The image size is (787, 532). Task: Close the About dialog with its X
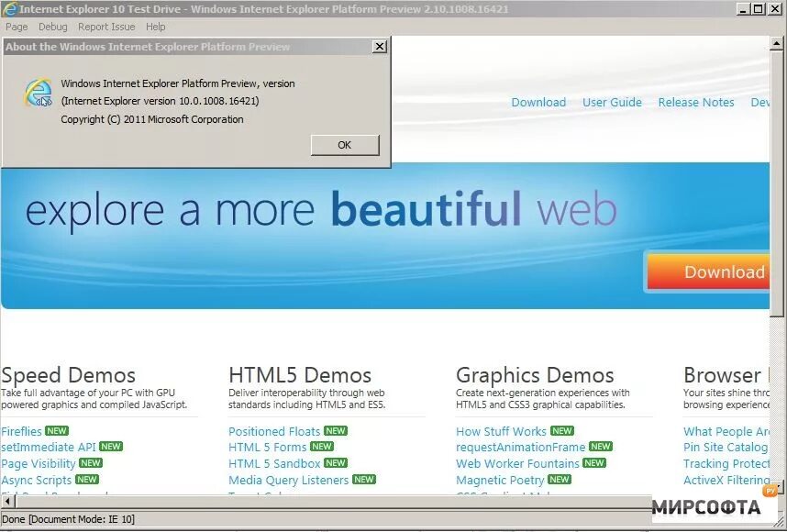380,47
